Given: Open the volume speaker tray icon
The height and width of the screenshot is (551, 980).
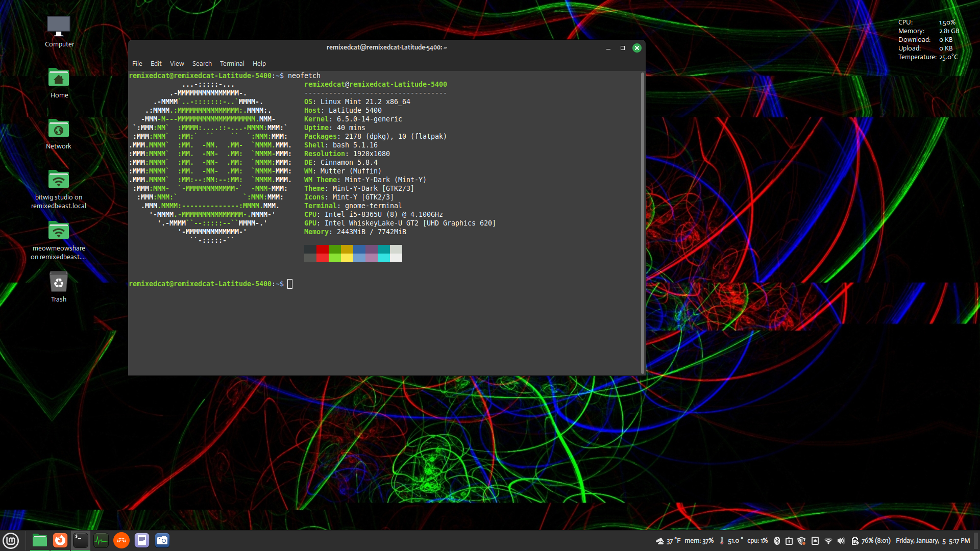Looking at the screenshot, I should [x=841, y=541].
